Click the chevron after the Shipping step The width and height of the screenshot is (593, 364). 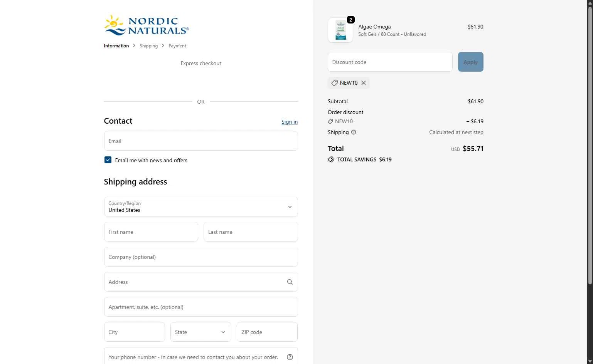tap(163, 45)
